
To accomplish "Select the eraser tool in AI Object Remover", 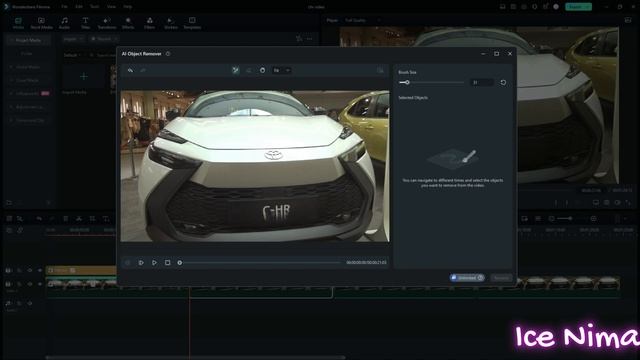I will click(249, 70).
